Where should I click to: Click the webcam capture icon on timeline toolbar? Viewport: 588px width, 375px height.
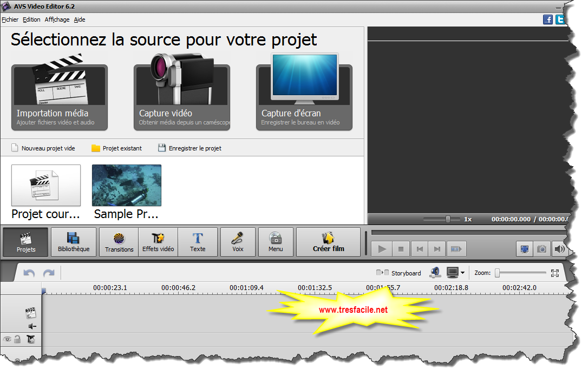[435, 272]
